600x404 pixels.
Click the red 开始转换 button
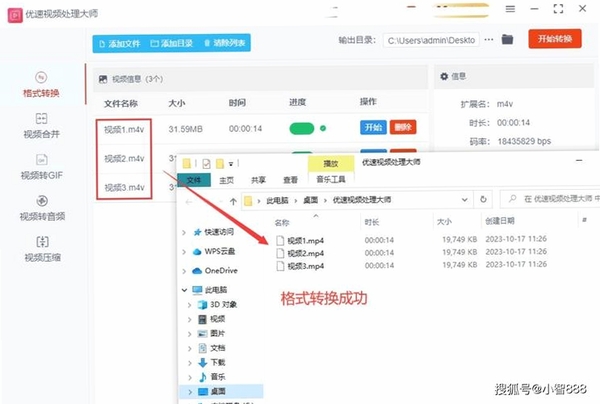(x=555, y=39)
